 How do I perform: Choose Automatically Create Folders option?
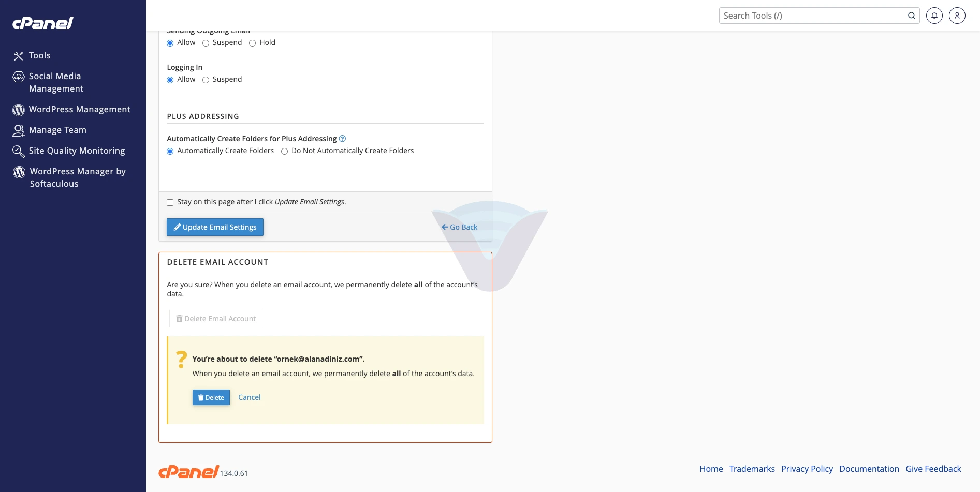170,151
